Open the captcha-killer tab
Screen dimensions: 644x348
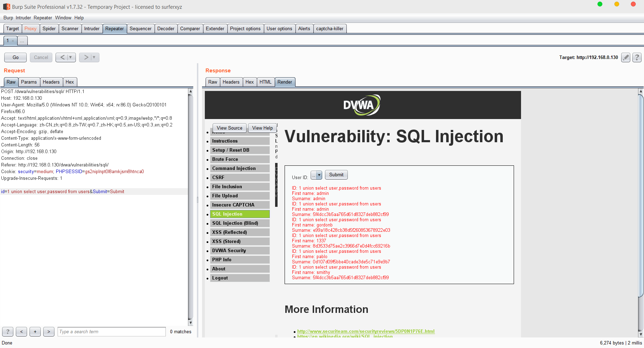click(330, 28)
